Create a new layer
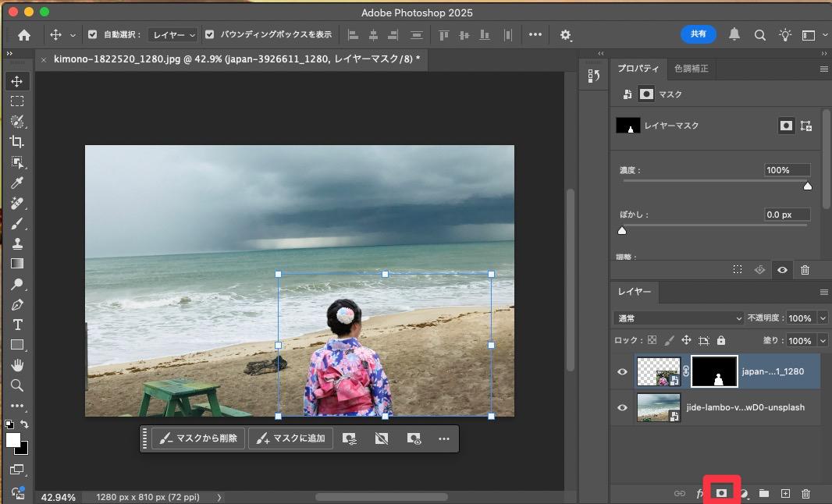 pos(785,493)
